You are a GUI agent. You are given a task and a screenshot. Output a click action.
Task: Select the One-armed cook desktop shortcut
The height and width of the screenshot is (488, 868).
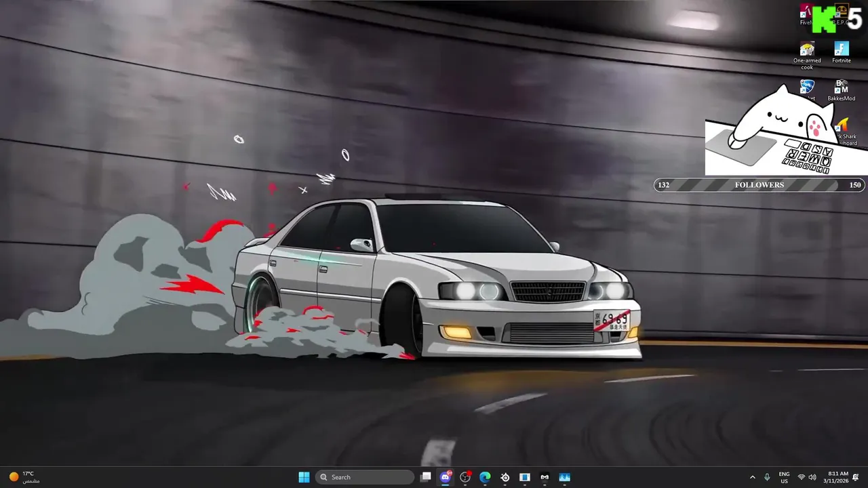pyautogui.click(x=807, y=56)
